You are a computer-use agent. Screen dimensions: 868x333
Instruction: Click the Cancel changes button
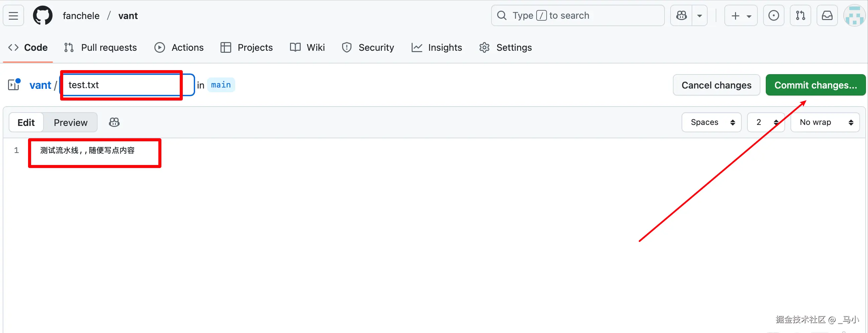pyautogui.click(x=716, y=85)
